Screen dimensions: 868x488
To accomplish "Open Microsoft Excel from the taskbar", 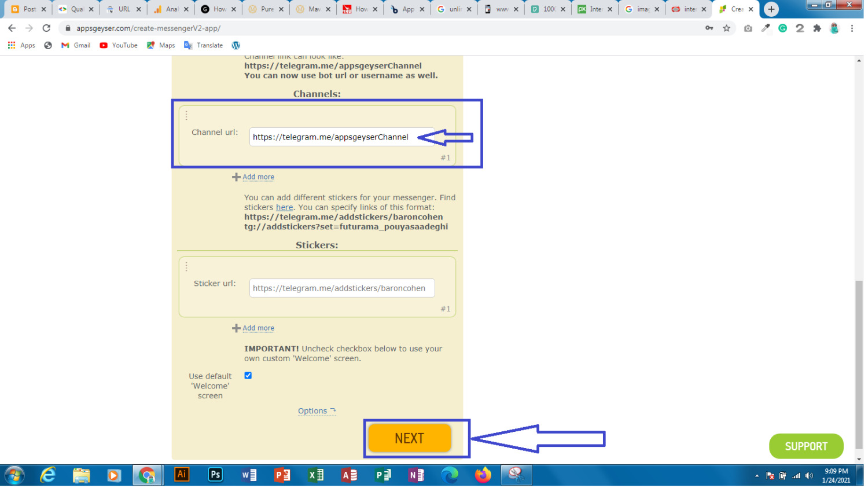I will (316, 475).
